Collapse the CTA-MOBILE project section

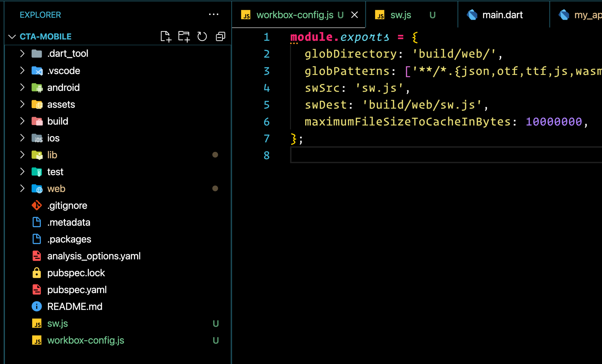coord(12,36)
